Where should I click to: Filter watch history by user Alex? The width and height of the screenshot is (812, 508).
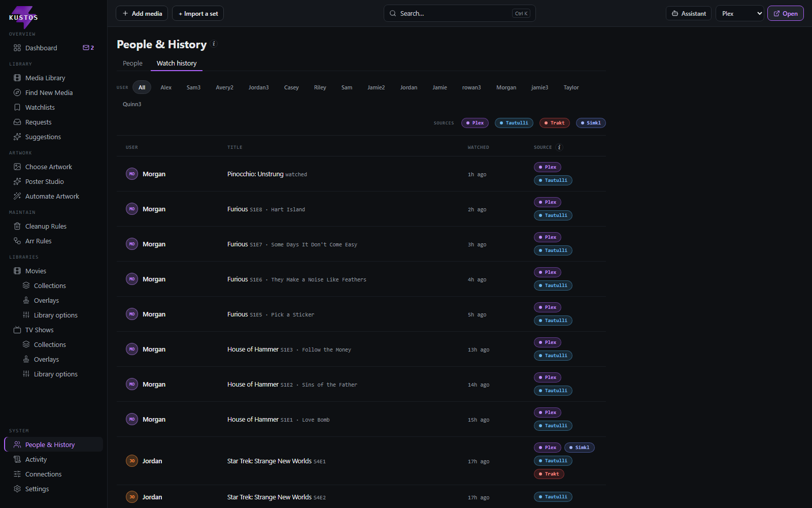point(166,87)
